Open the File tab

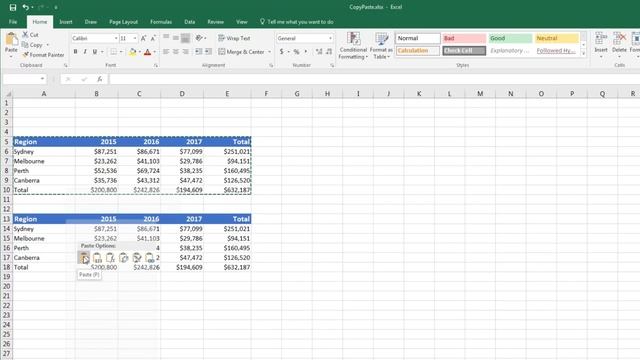(13, 22)
